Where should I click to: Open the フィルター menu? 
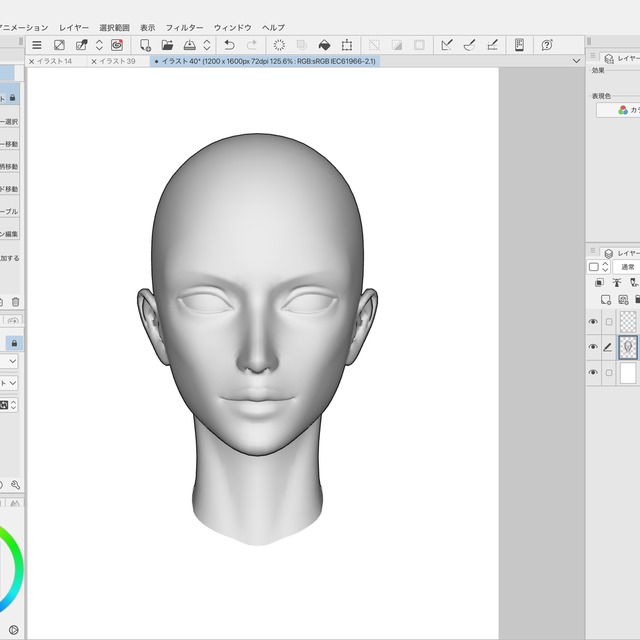(x=185, y=27)
